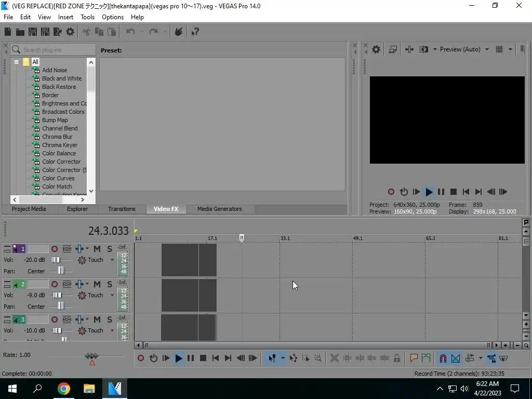Image resolution: width=532 pixels, height=399 pixels.
Task: Click the interactive tutorials hand icon
Action: pyautogui.click(x=179, y=32)
